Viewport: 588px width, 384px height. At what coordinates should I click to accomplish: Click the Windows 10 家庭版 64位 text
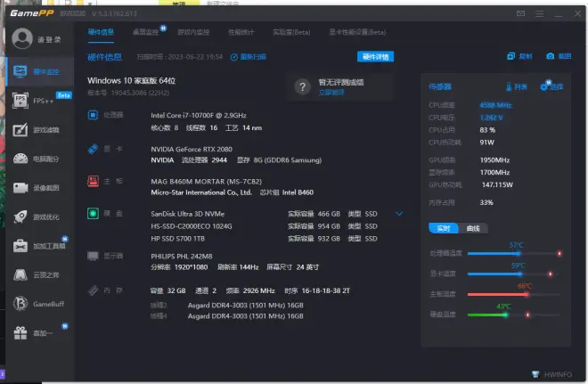(x=131, y=80)
